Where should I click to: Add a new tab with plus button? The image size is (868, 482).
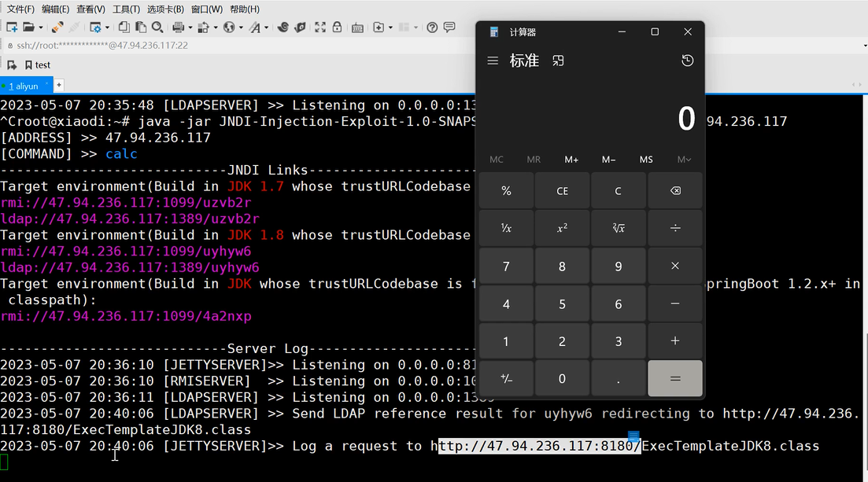coord(59,85)
